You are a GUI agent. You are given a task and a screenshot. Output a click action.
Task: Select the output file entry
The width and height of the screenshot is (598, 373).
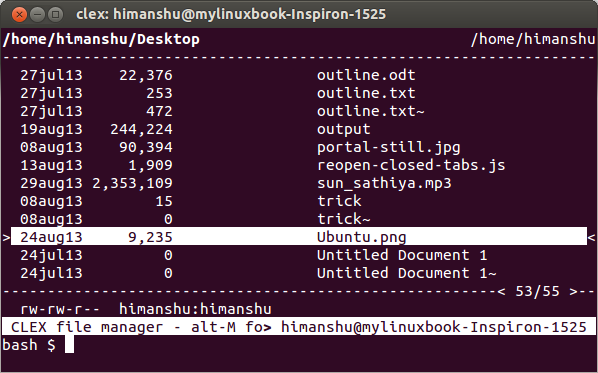tap(299, 129)
